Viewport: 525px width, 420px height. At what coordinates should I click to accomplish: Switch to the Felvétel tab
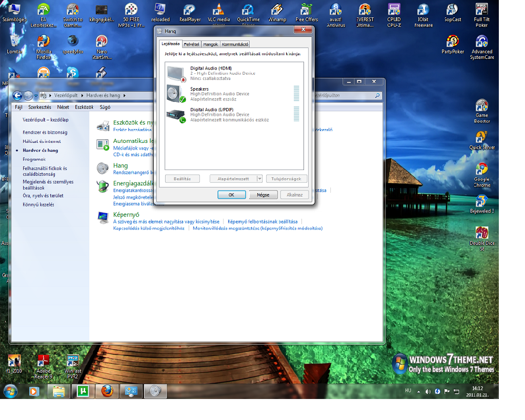[191, 44]
